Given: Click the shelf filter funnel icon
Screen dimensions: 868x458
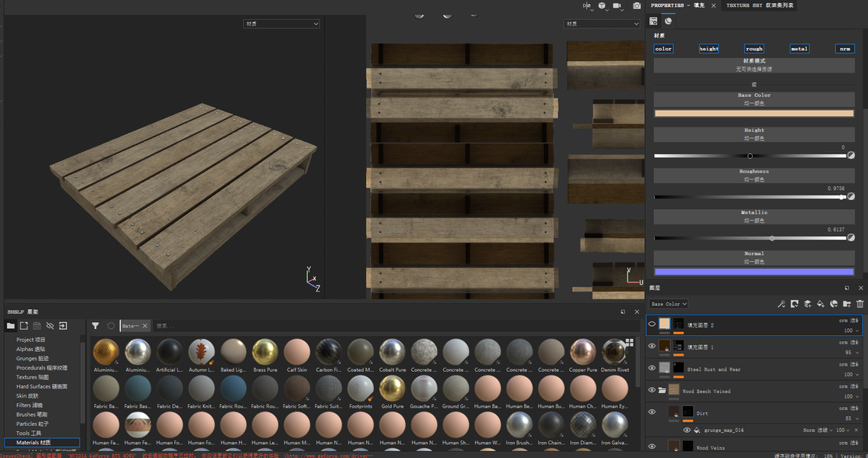Looking at the screenshot, I should click(x=96, y=326).
